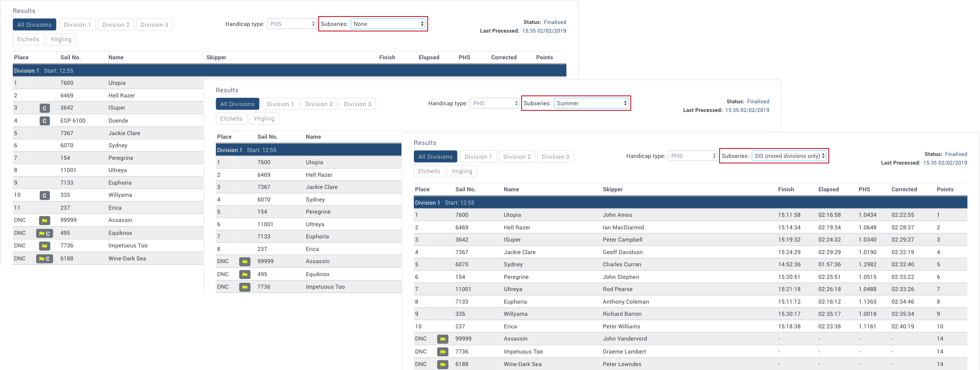The height and width of the screenshot is (370, 980).
Task: Open Handicap type PHS dropdown in Summer panel
Action: 495,103
